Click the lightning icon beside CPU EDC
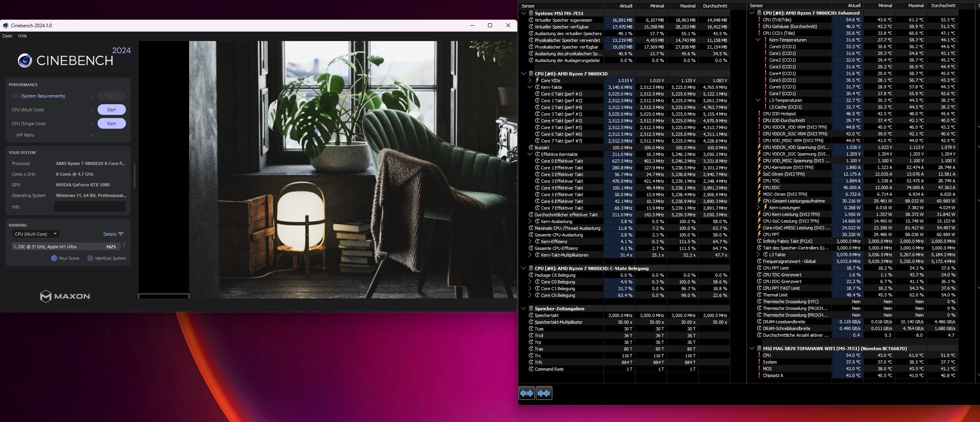 click(x=759, y=188)
